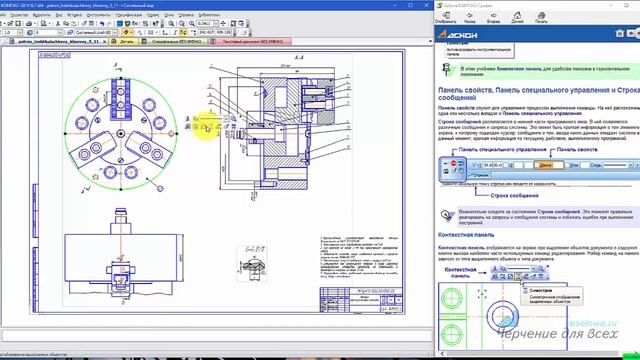Activate What's This help cursor icon
This screenshot has height=360, width=640.
[x=156, y=23]
